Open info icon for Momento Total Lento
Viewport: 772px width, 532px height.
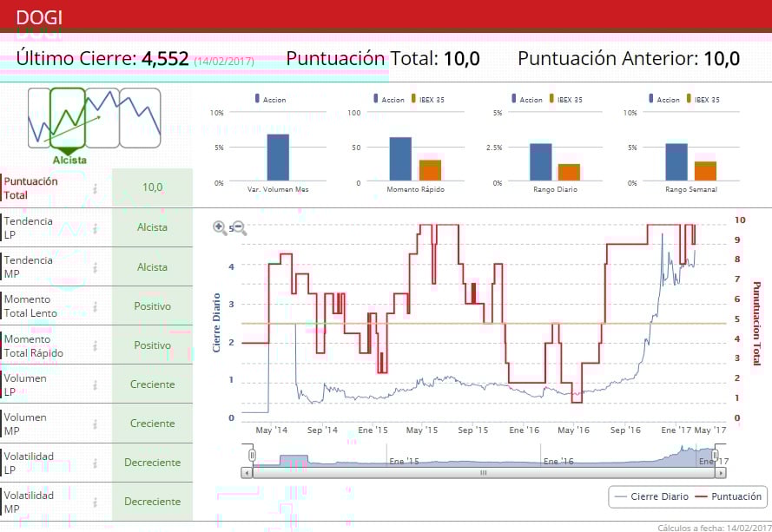click(x=95, y=306)
